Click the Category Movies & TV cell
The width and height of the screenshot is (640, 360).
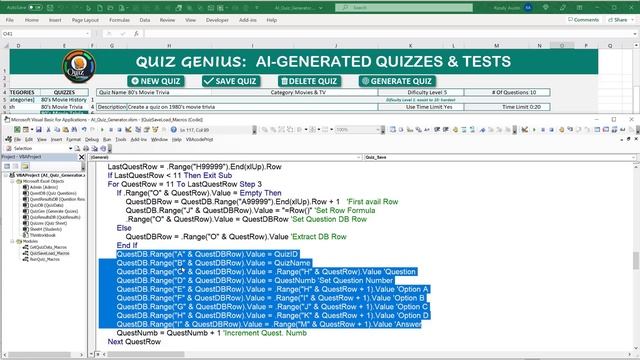295,93
